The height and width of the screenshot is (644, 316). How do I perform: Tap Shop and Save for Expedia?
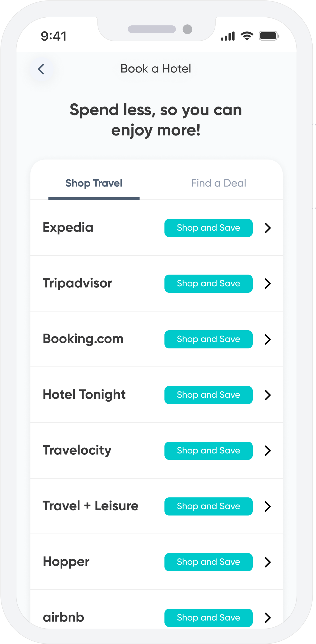click(208, 228)
